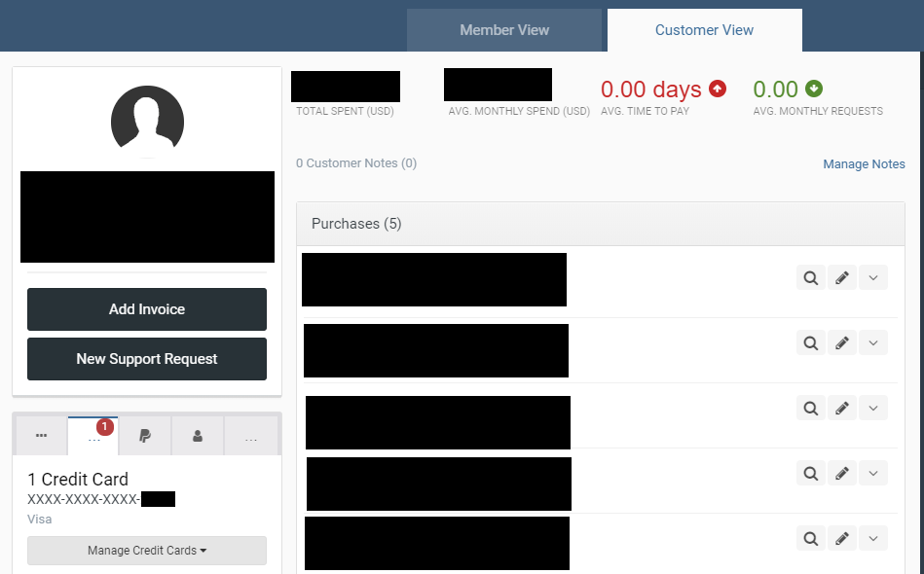Viewport: 924px width, 574px height.
Task: View details of the first purchase with magnifier
Action: [x=811, y=278]
